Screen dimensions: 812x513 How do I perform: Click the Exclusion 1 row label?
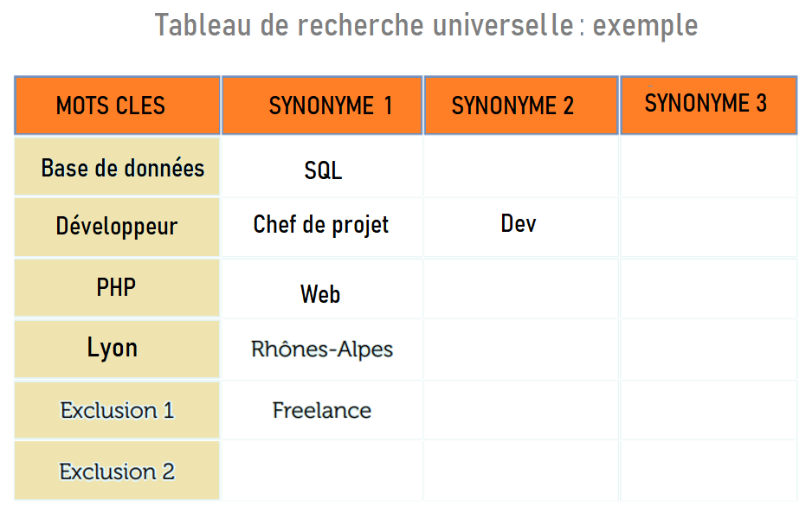coord(117,409)
